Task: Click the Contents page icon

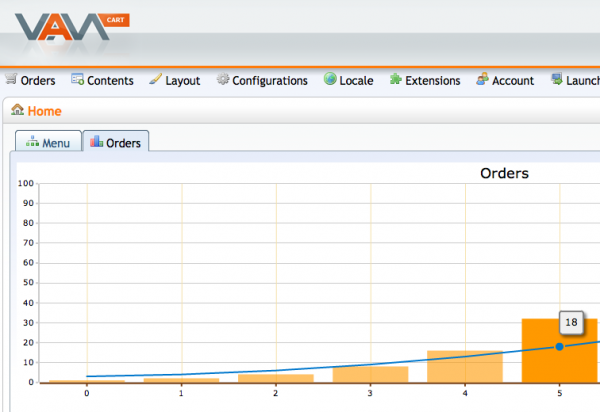Action: 77,79
